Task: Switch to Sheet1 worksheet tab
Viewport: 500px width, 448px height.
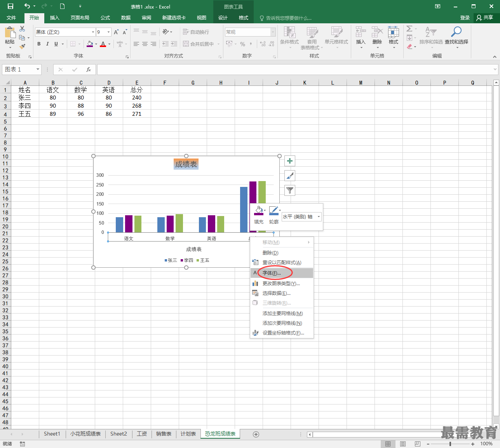Action: tap(52, 434)
